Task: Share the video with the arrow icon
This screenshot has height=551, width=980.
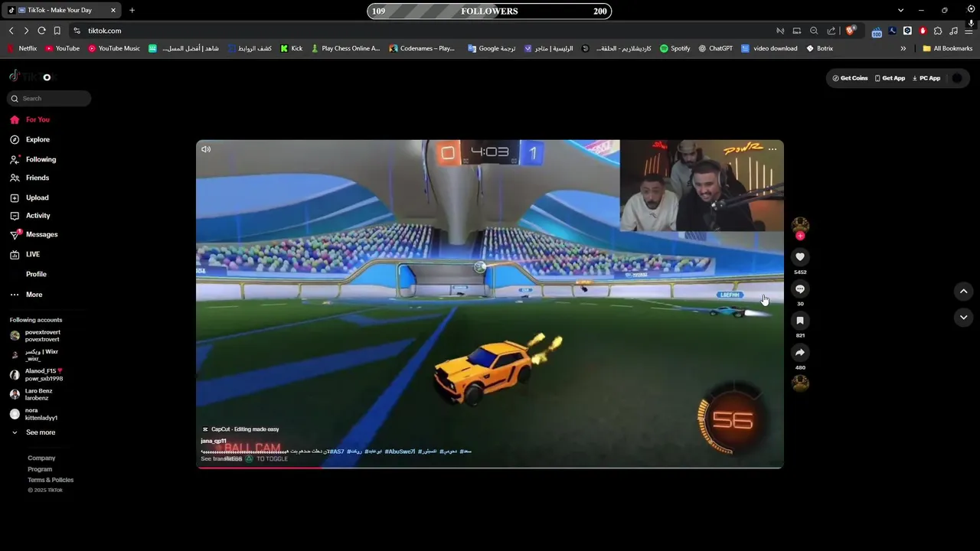Action: (800, 353)
